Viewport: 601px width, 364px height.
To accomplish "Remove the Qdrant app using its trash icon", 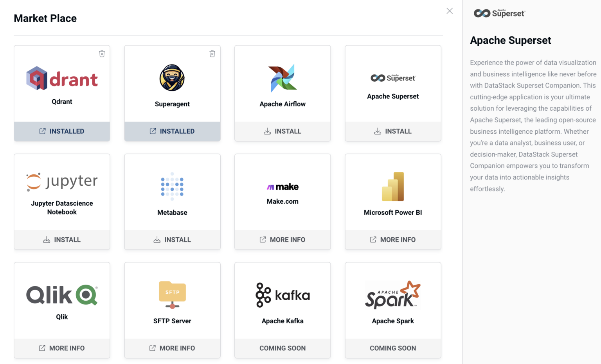I will click(102, 54).
